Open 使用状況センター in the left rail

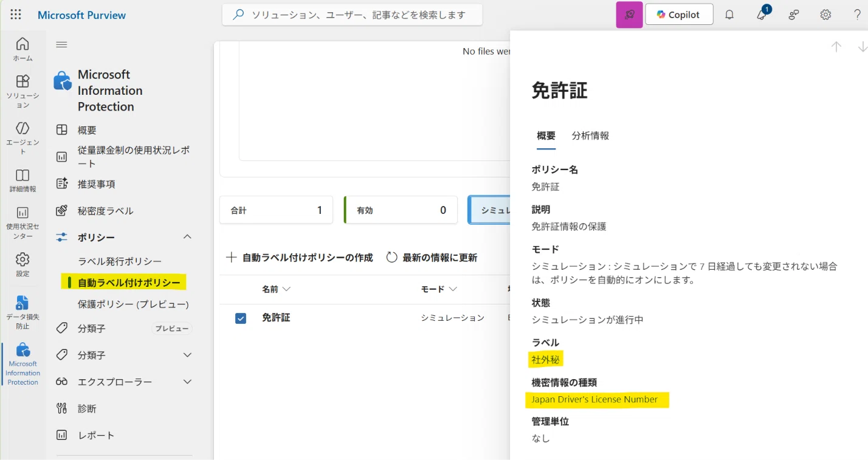click(22, 222)
